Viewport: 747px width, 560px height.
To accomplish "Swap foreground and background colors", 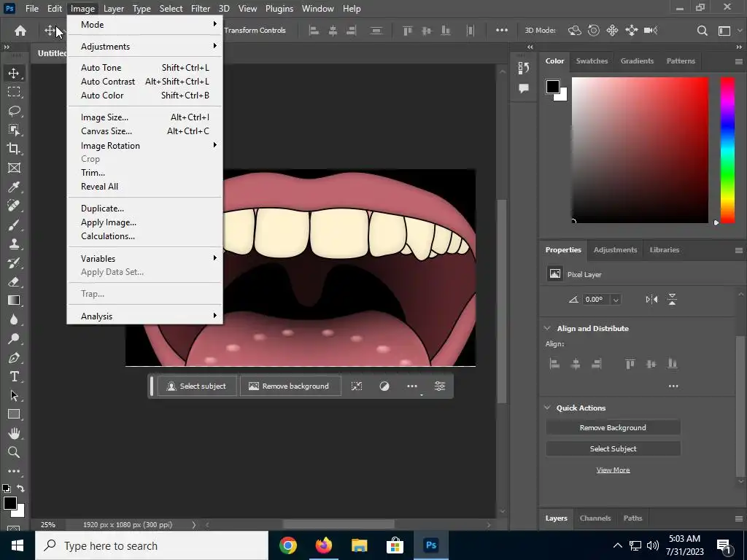I will 20,489.
